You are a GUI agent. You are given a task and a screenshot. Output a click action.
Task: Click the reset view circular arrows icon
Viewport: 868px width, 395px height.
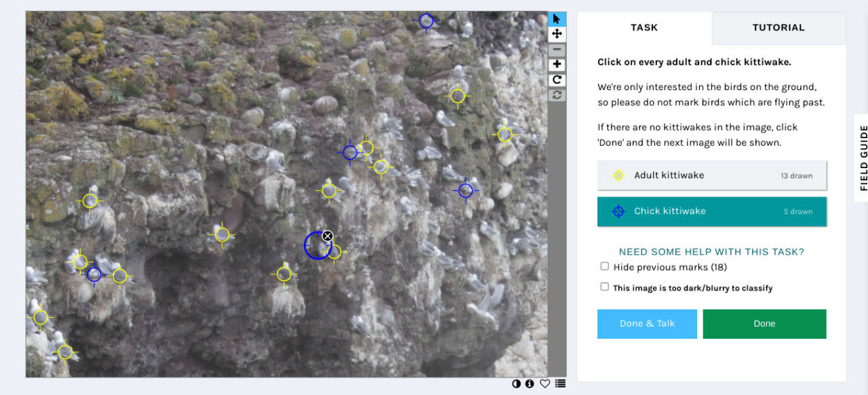(x=557, y=95)
